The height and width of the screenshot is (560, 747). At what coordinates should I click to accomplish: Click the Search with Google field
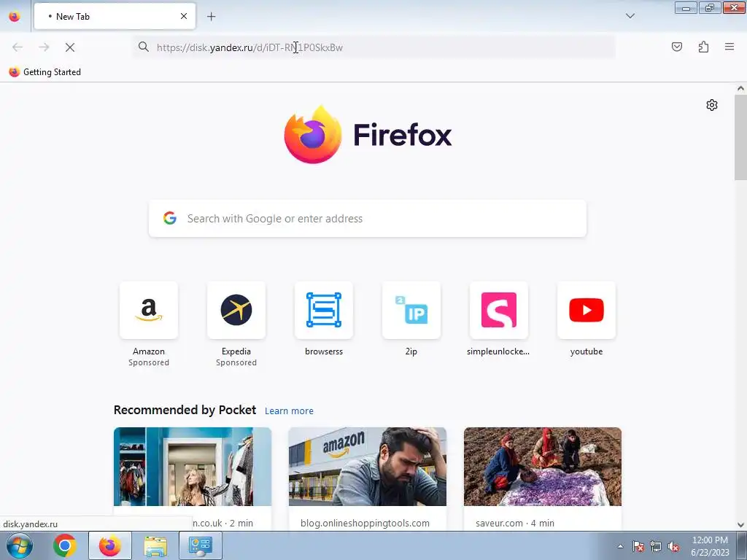tap(368, 219)
